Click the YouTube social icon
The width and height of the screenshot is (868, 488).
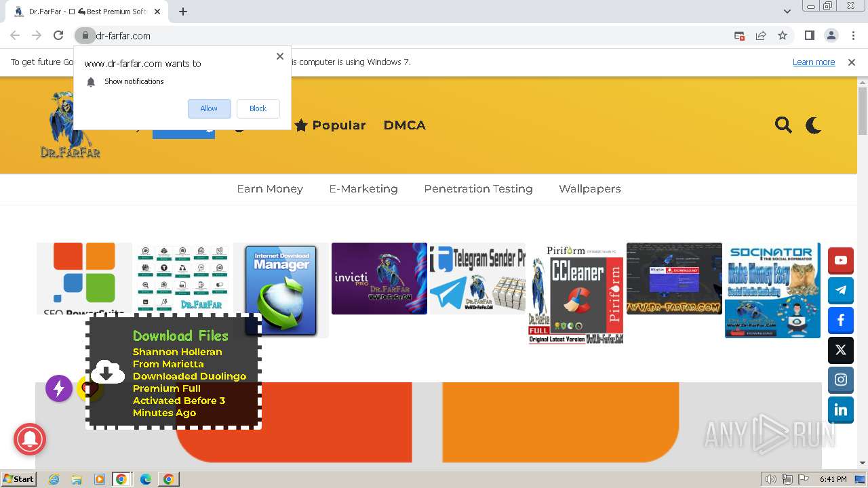[x=841, y=260]
